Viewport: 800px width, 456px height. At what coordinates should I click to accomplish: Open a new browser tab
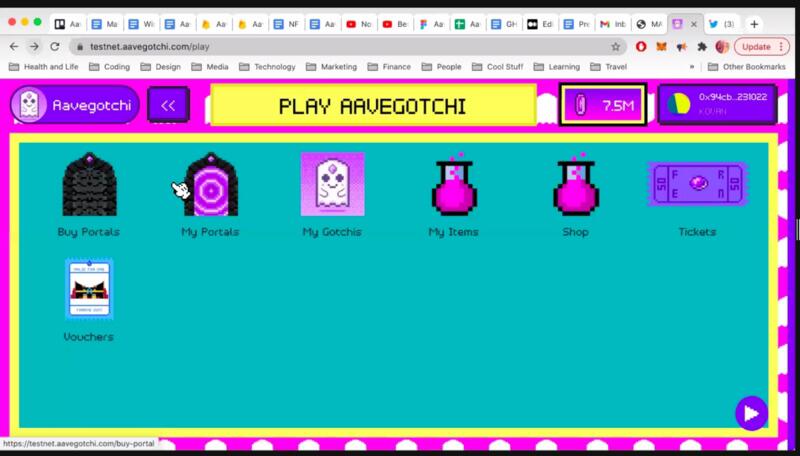(754, 24)
